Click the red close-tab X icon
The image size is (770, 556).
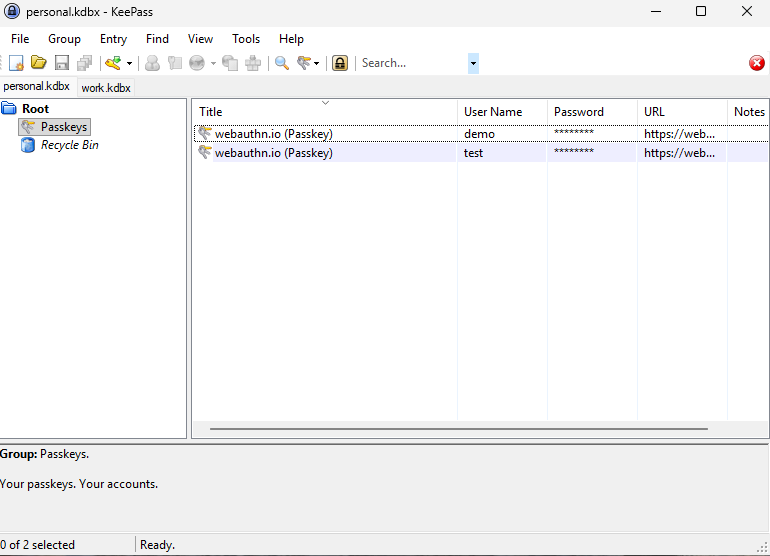pos(757,63)
